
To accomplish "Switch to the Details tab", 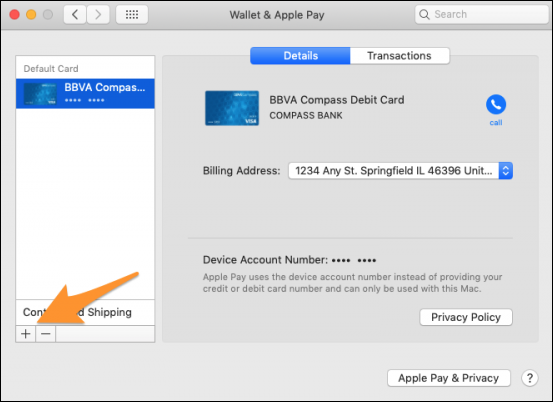I will coord(300,56).
